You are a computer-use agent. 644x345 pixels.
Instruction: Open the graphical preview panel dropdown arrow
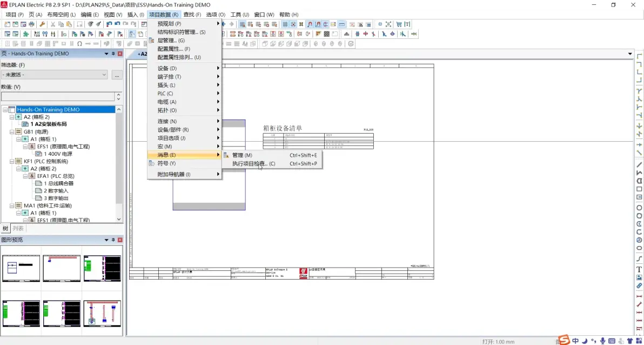[106, 240]
